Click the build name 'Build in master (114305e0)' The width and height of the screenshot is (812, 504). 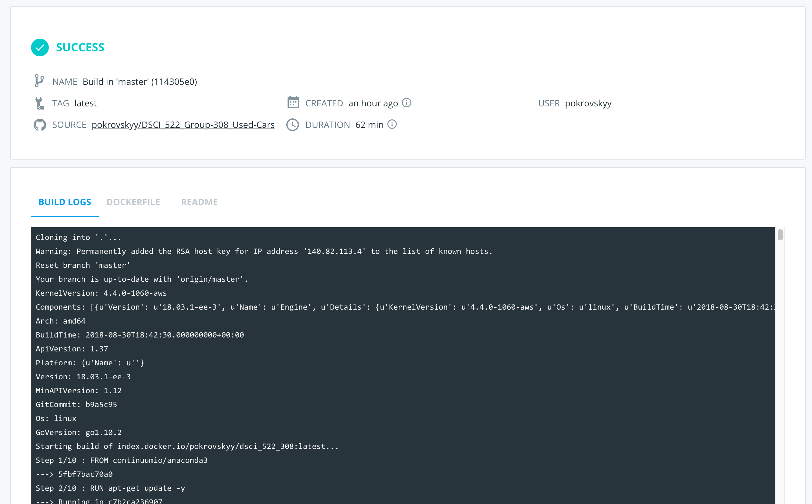coord(140,82)
